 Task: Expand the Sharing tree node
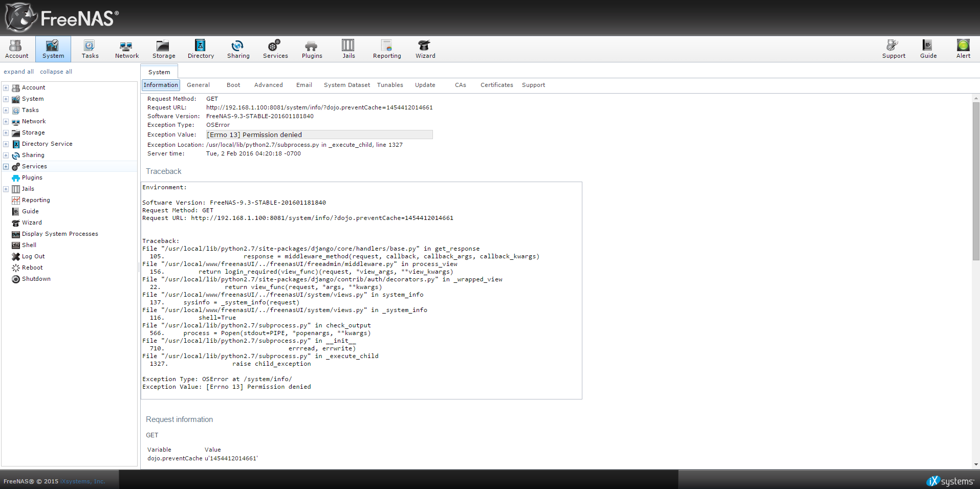[6, 155]
